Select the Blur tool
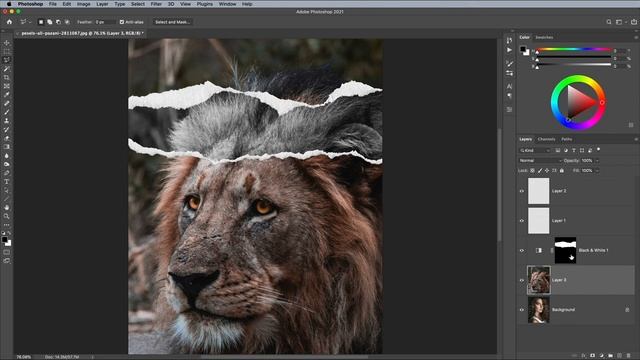This screenshot has height=360, width=640. click(7, 156)
